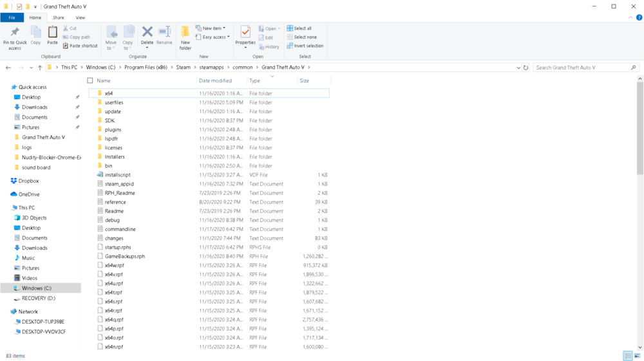Select the lspdfr folder

[x=209, y=138]
